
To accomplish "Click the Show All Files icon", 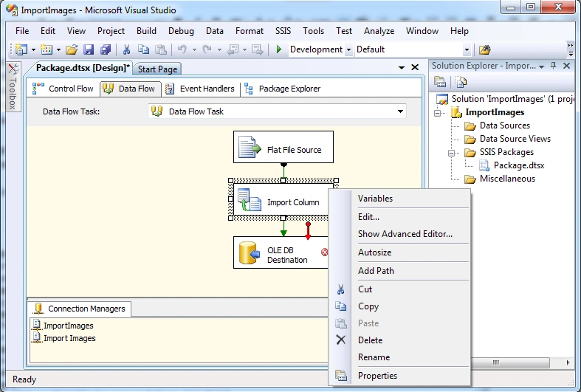I will (461, 82).
